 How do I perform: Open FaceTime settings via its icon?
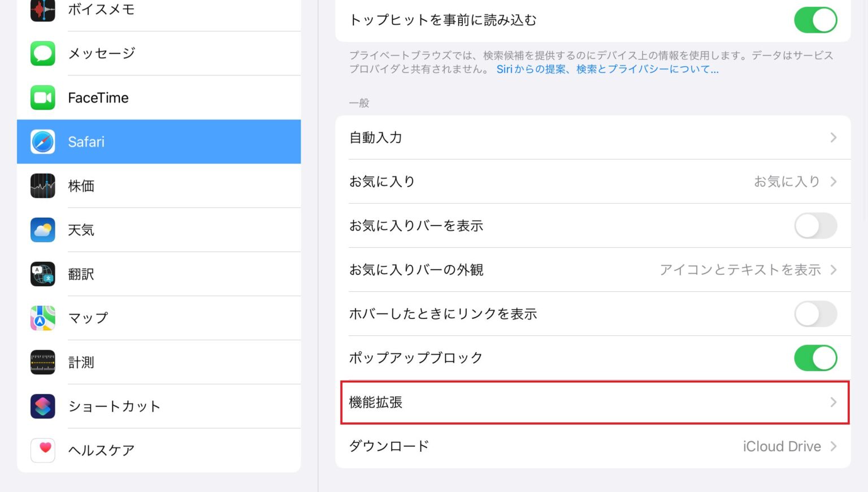pos(42,97)
